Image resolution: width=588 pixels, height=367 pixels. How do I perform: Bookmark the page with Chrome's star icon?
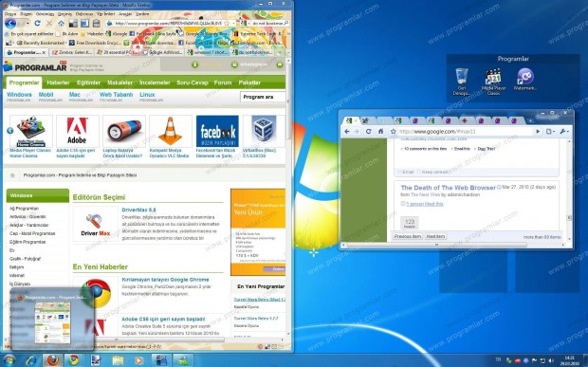(x=393, y=132)
